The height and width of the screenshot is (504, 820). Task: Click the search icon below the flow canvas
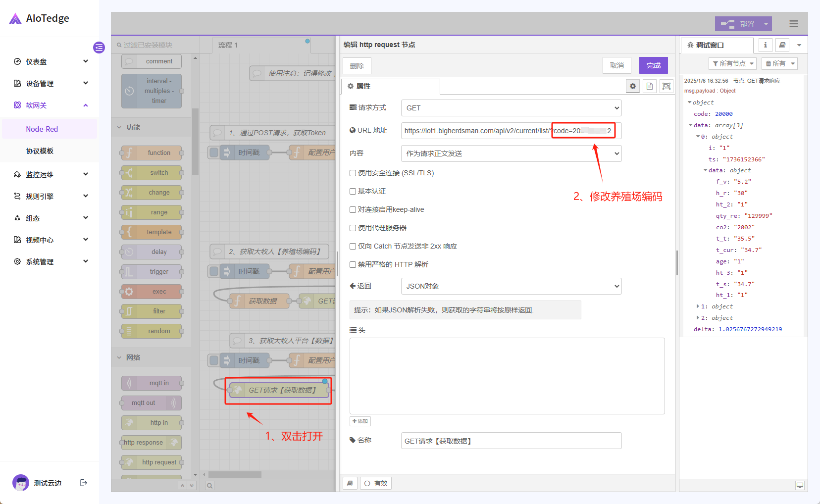point(209,486)
